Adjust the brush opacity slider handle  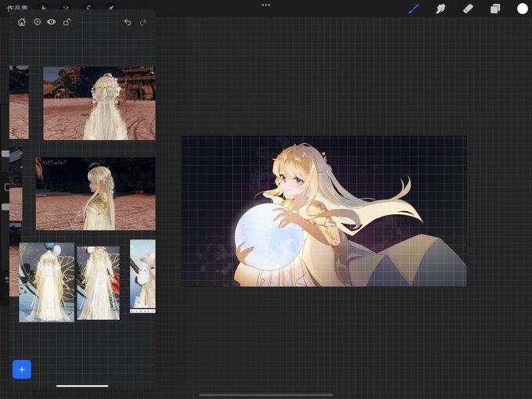[5, 207]
